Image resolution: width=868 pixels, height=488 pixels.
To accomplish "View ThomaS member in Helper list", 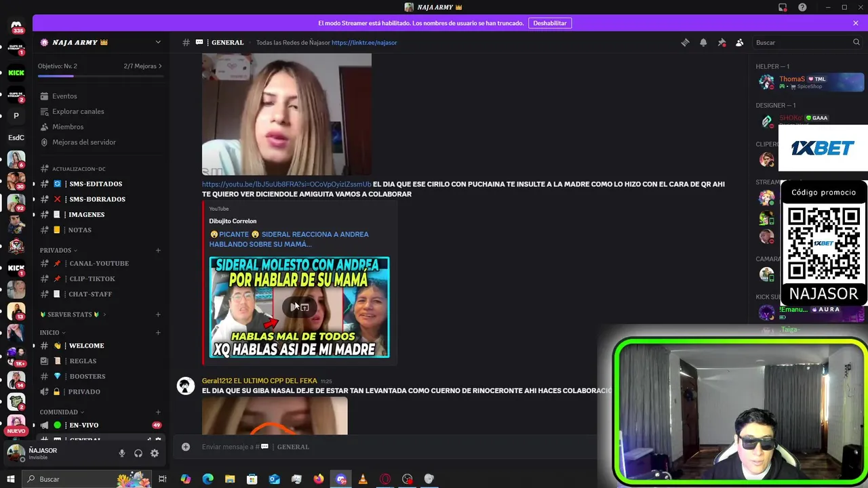I will pyautogui.click(x=810, y=82).
